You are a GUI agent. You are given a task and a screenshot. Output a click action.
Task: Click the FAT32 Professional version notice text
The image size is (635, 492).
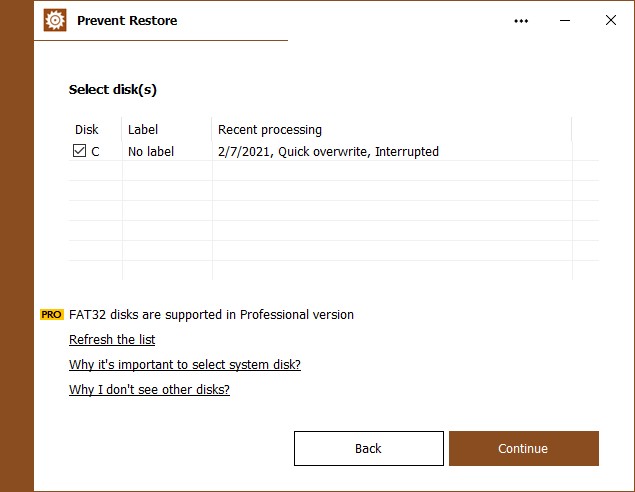[211, 315]
